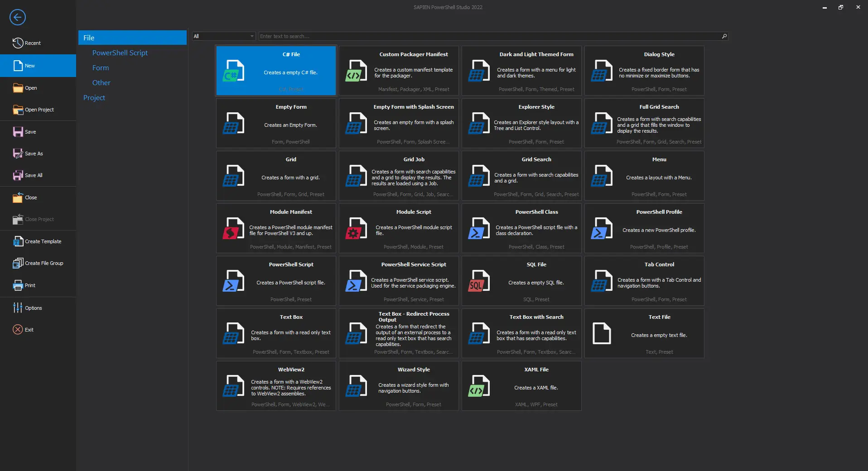868x471 pixels.
Task: Choose Options from the backstage menu
Action: click(38, 308)
